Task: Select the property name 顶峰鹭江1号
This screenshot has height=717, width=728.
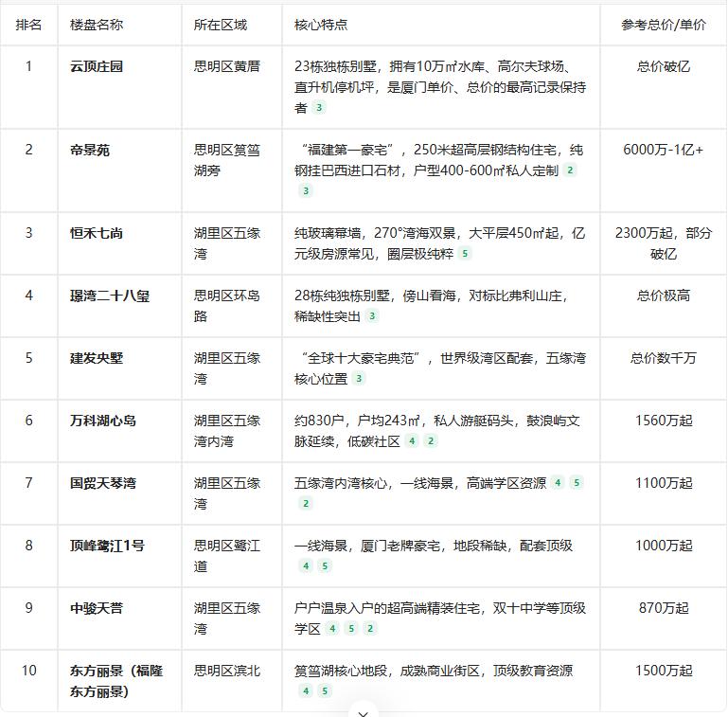Action: (x=107, y=546)
